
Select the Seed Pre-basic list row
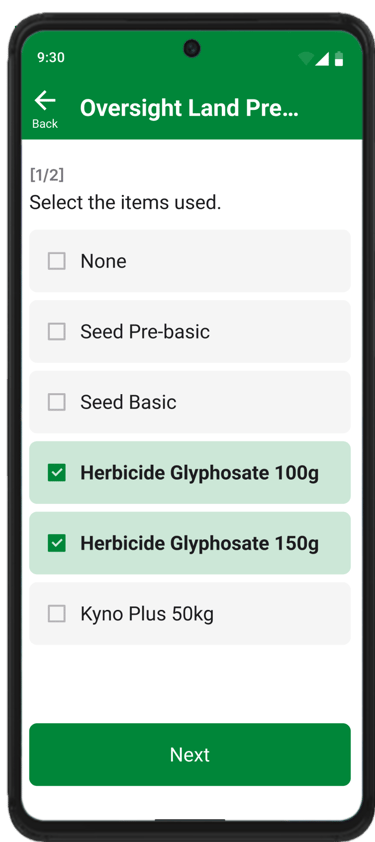(190, 331)
